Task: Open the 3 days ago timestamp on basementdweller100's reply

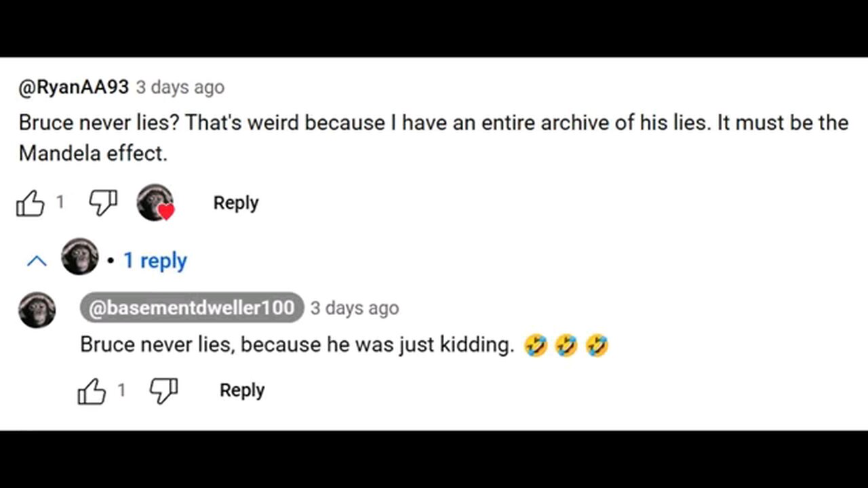Action: [355, 308]
